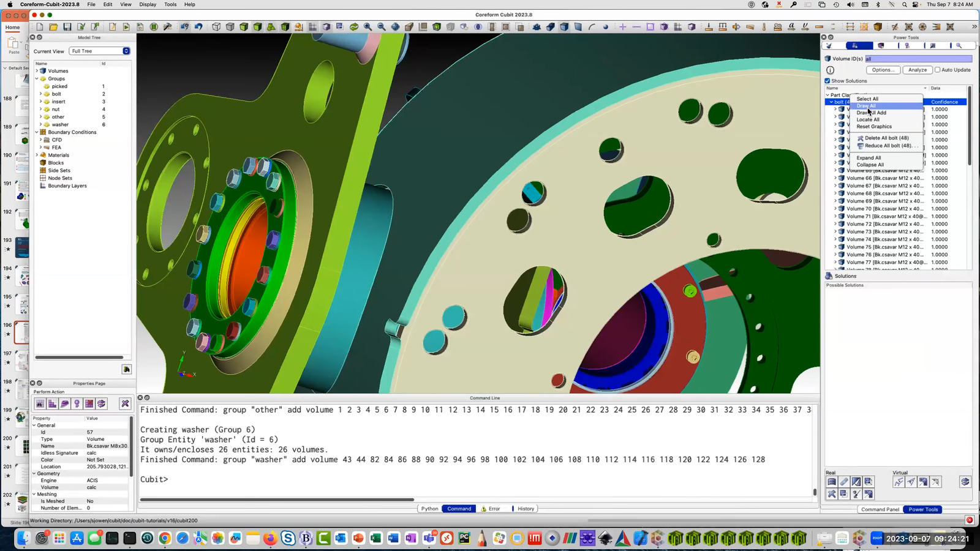Click the Volume ID(s) input field

(918, 59)
